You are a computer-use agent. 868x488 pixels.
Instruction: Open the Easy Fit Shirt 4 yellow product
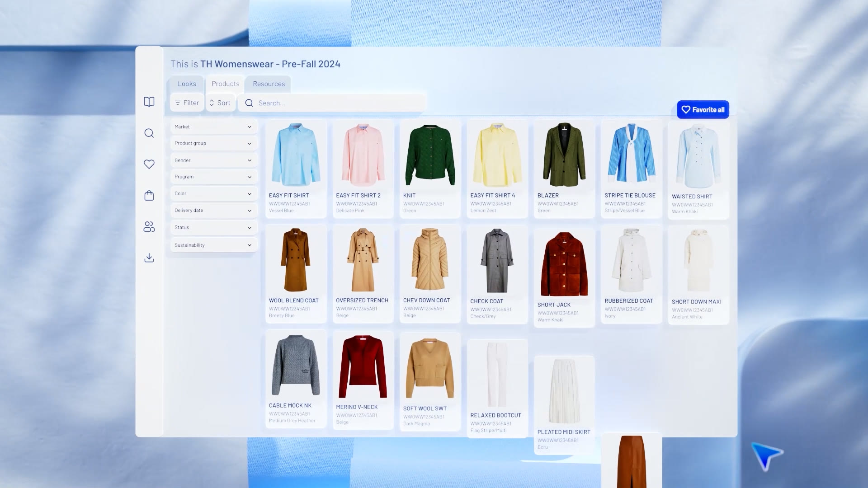[x=497, y=169]
